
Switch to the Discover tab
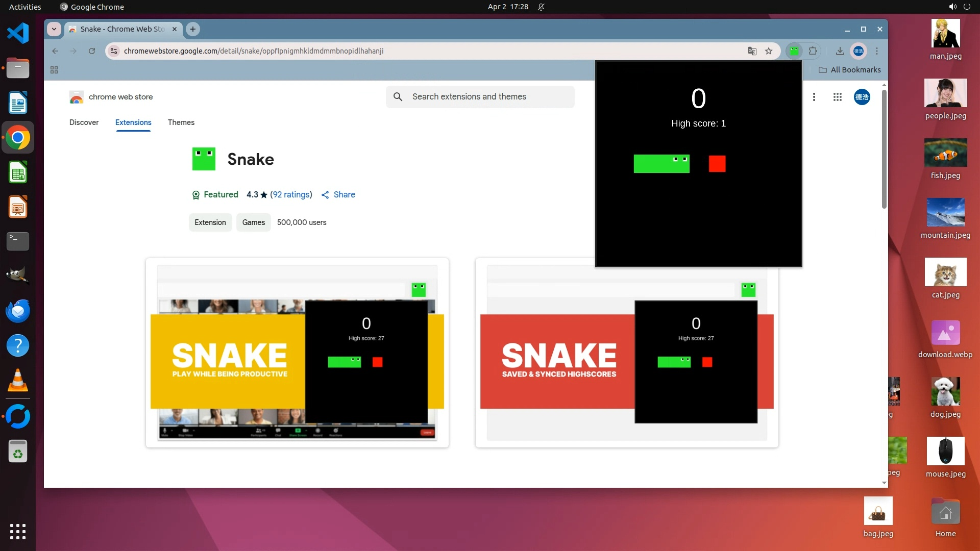click(x=84, y=122)
